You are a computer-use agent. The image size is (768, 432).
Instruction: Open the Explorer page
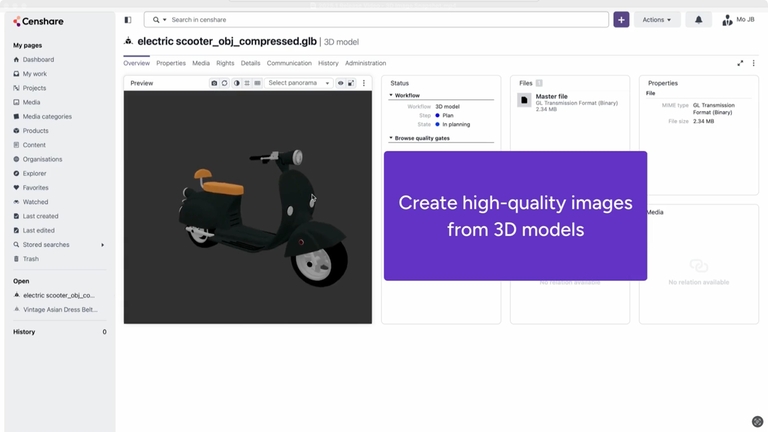coord(34,173)
